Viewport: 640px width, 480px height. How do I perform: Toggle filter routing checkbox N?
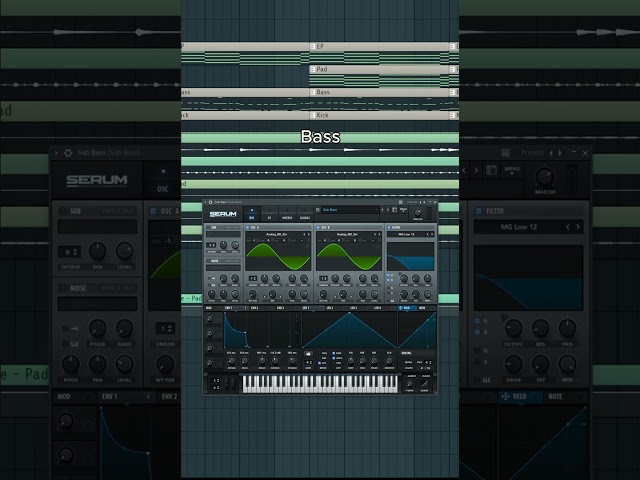[x=388, y=288]
